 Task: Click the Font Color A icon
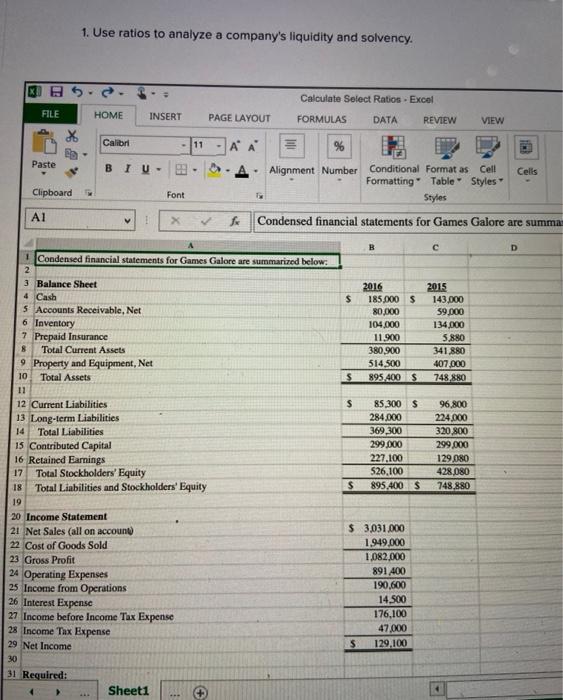[x=242, y=171]
